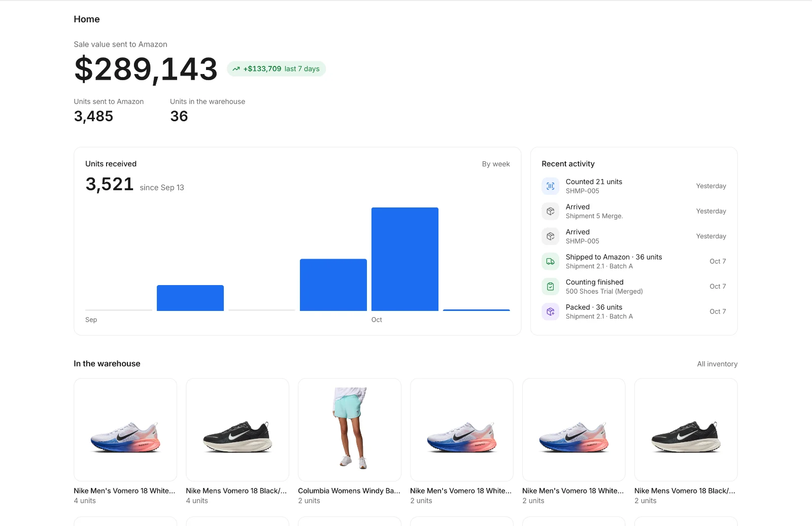
Task: Open the Counted 21 units activity entry
Action: click(634, 186)
